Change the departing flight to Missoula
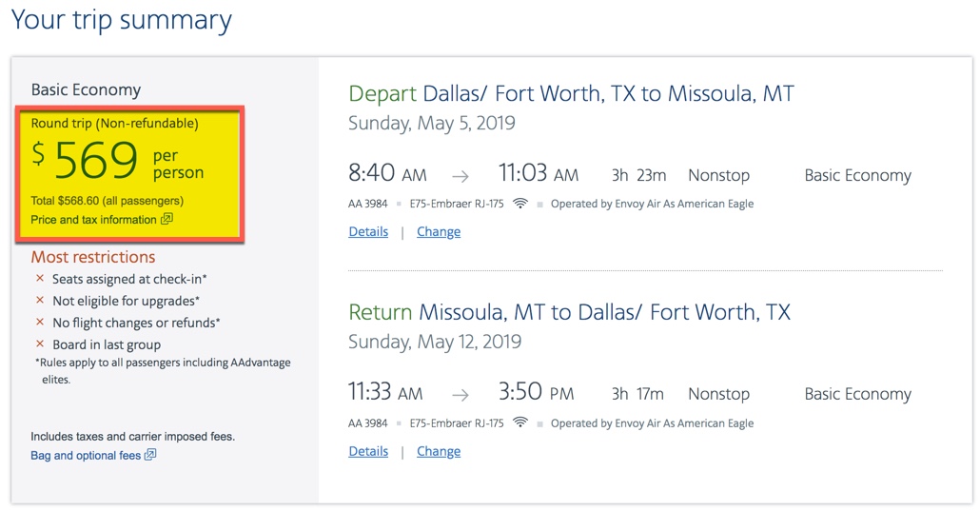 pos(439,232)
